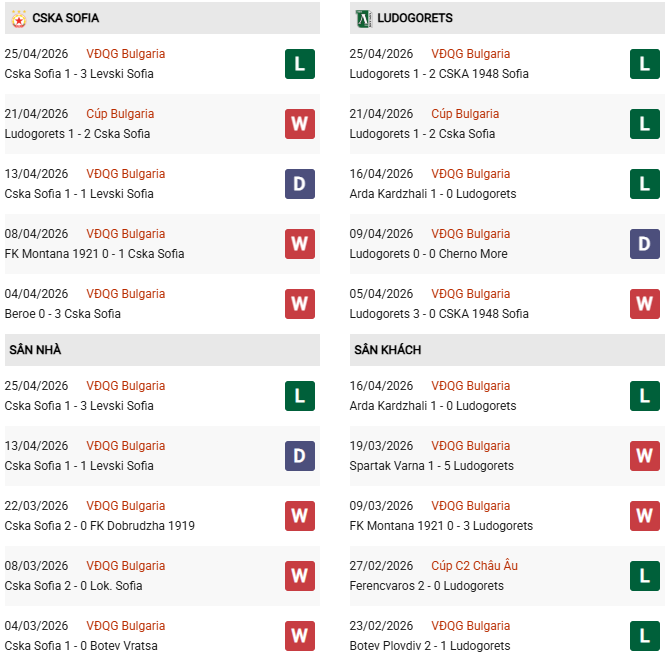Click win badge for Cska Sofia 2 - 0 Lok. Sofia
The image size is (666, 660).
pyautogui.click(x=300, y=576)
